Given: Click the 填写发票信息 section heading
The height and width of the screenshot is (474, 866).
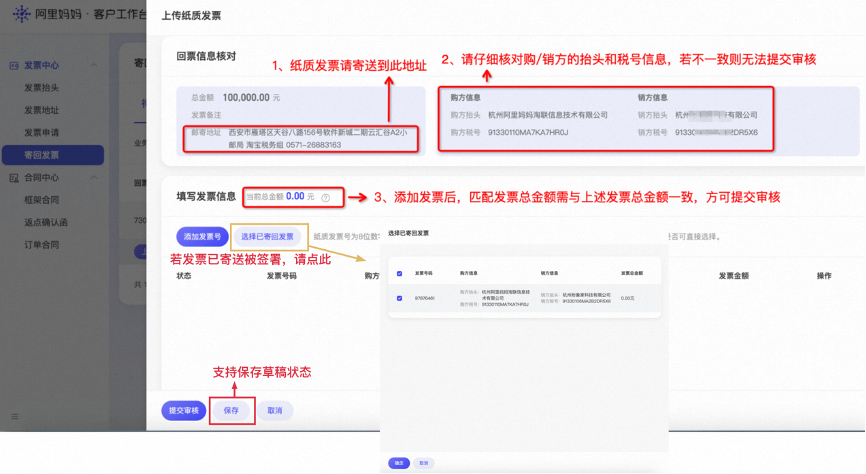Looking at the screenshot, I should point(206,196).
